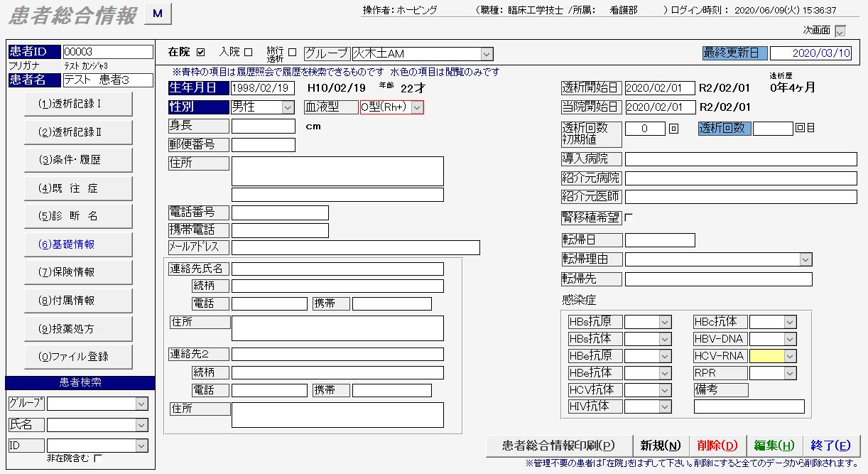Click the M button beside the title
The image size is (868, 474).
pos(158,14)
